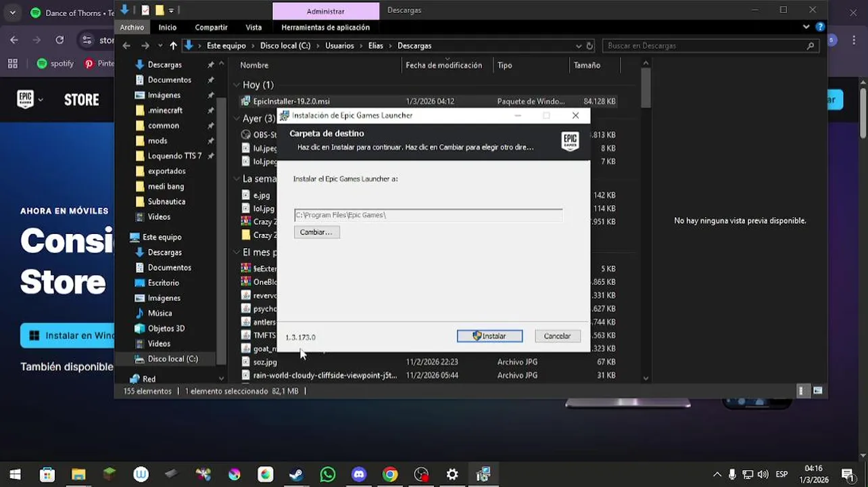868x487 pixels.
Task: Select the Administrar contextual tab
Action: click(x=325, y=11)
